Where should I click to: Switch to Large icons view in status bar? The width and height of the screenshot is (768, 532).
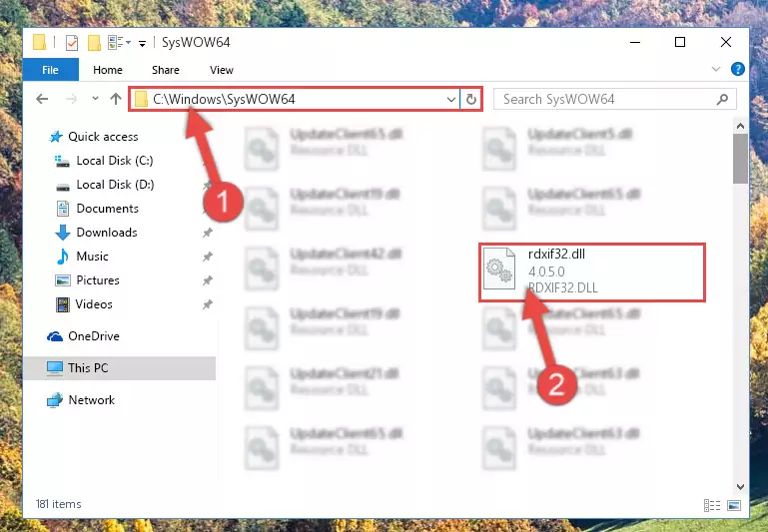click(x=734, y=506)
